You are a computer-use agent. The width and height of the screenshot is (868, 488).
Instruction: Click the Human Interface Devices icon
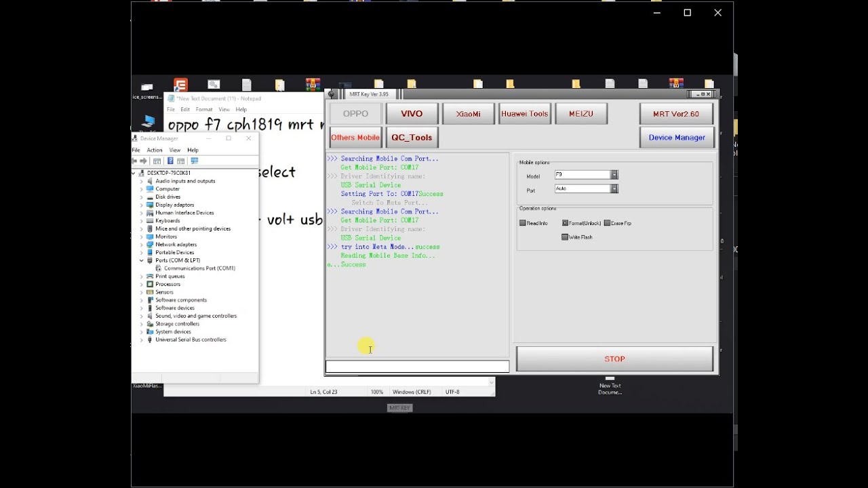pyautogui.click(x=150, y=213)
